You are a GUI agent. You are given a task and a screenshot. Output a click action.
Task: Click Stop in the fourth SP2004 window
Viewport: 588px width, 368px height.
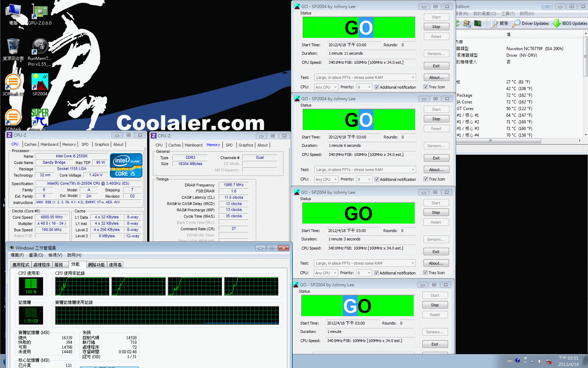(x=435, y=305)
